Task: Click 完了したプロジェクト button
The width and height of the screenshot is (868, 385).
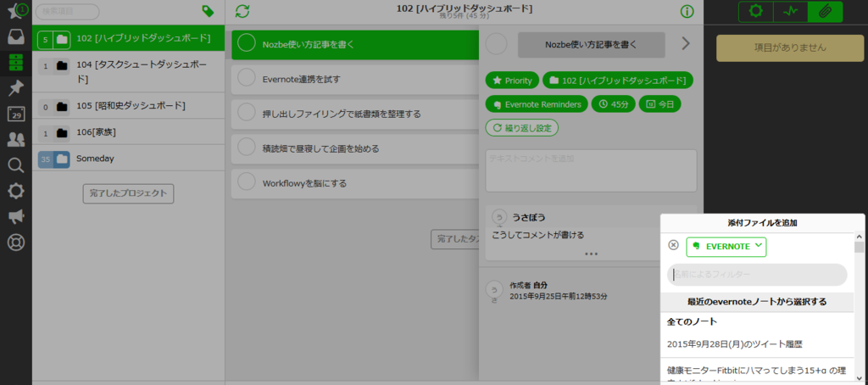Action: [x=129, y=193]
